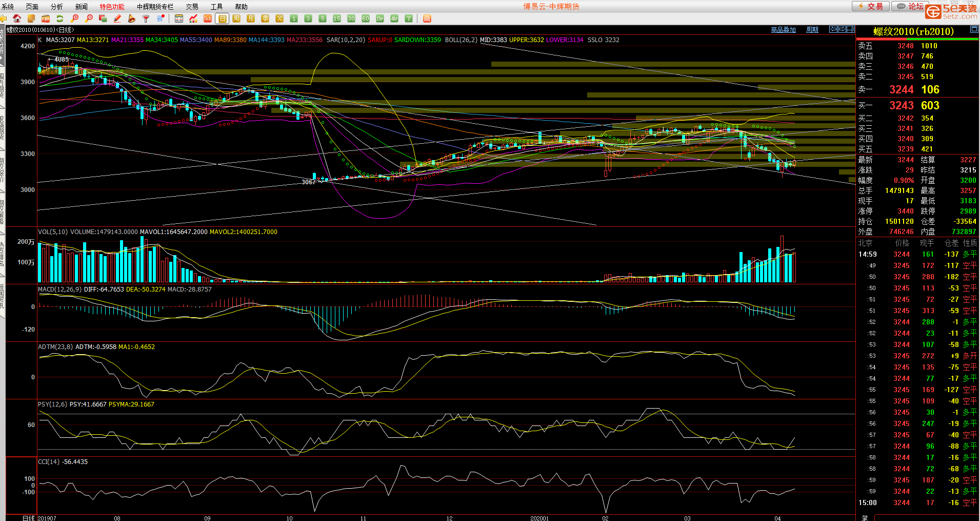Toggle the 1-minute period button
The image size is (980, 521).
click(294, 18)
